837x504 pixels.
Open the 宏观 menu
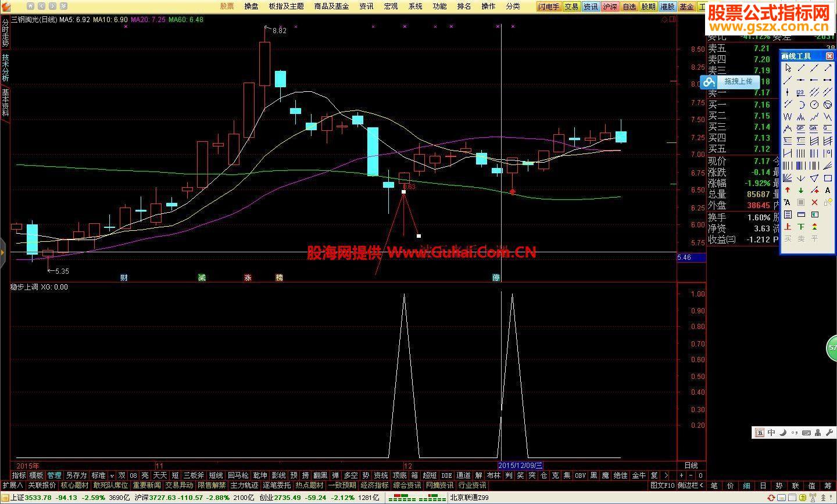(x=391, y=6)
